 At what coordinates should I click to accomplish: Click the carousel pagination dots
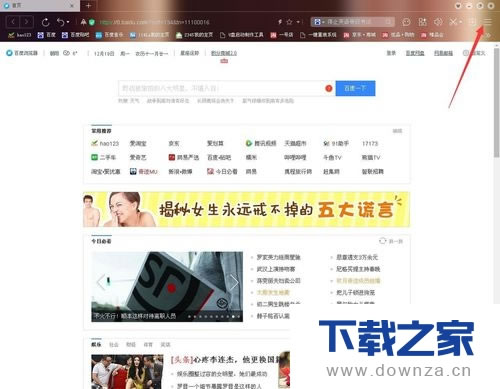214,316
